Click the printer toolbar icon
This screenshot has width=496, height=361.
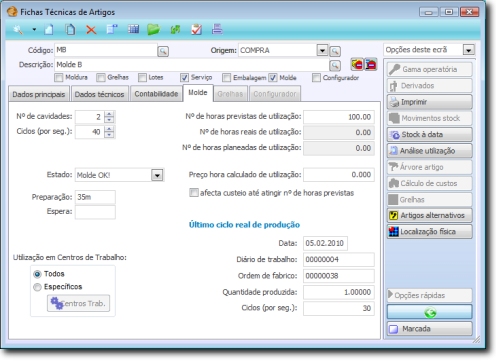tap(217, 29)
